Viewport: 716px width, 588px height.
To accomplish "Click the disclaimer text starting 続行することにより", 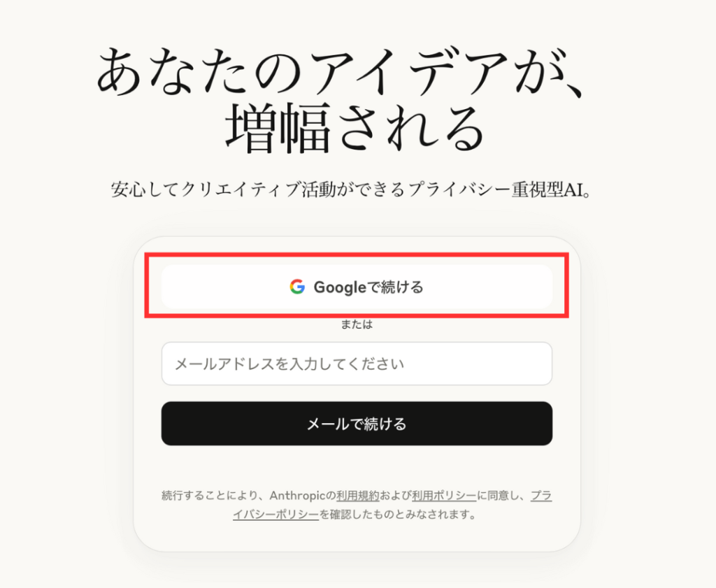I will click(x=357, y=505).
